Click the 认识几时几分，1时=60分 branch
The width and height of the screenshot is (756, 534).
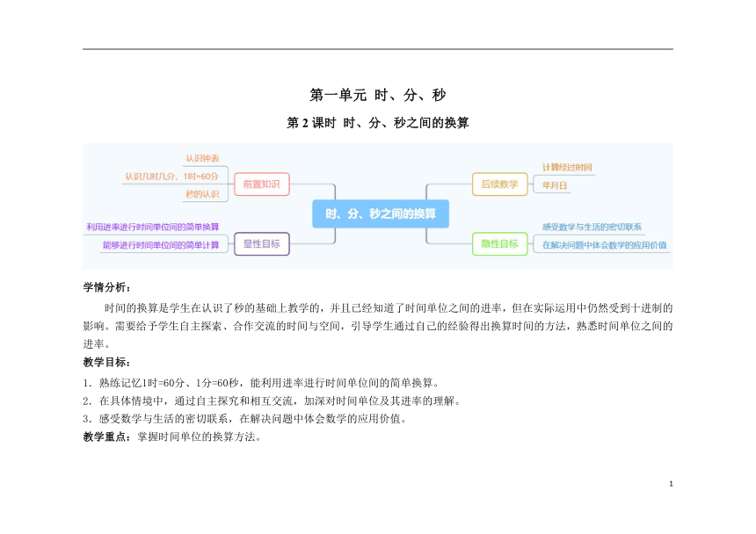click(x=171, y=177)
